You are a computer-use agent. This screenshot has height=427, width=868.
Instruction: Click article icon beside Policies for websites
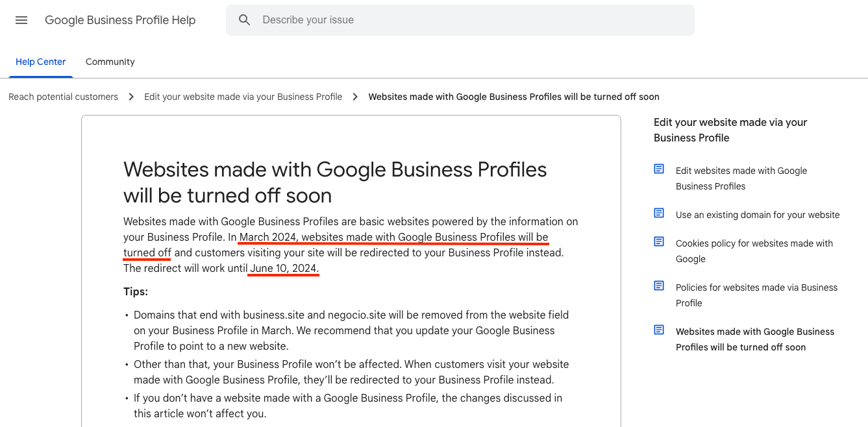[x=659, y=286]
